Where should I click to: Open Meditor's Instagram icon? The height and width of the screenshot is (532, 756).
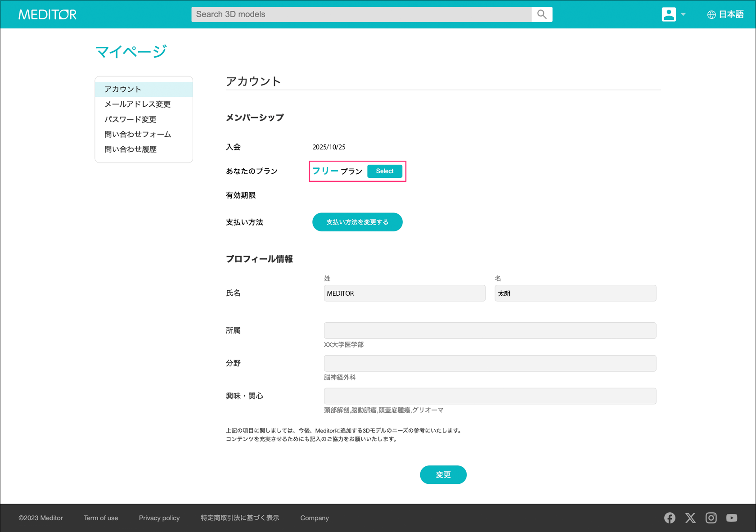coord(711,518)
